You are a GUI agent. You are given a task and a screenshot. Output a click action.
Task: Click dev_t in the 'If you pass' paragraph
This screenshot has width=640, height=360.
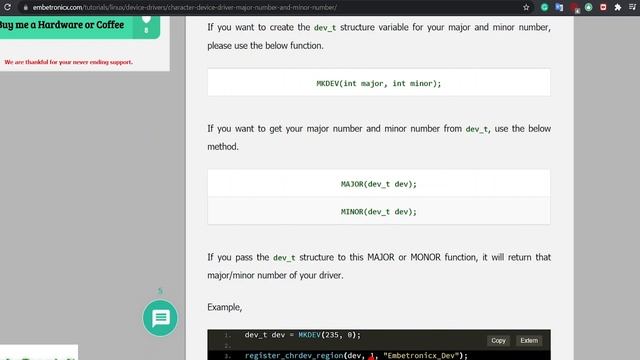coord(284,258)
